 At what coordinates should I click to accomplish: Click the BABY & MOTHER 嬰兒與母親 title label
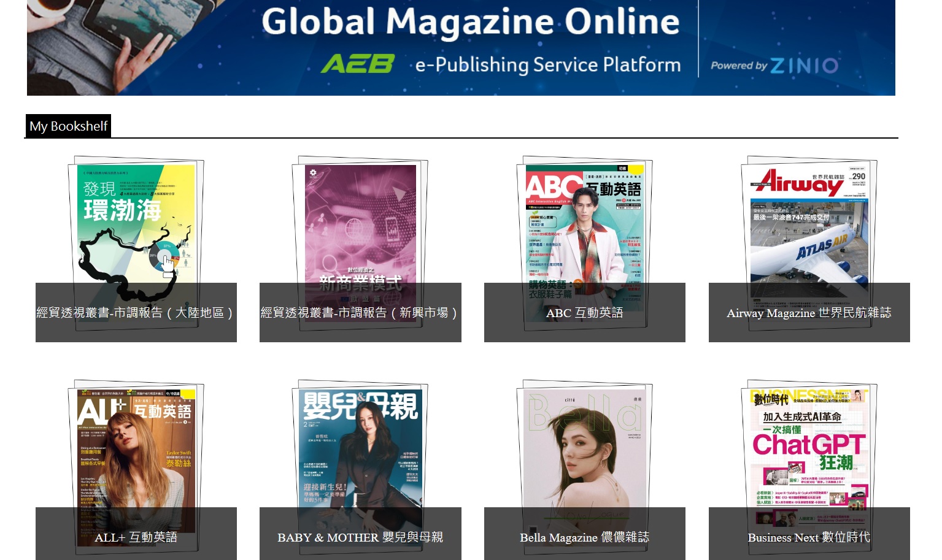[x=360, y=537]
